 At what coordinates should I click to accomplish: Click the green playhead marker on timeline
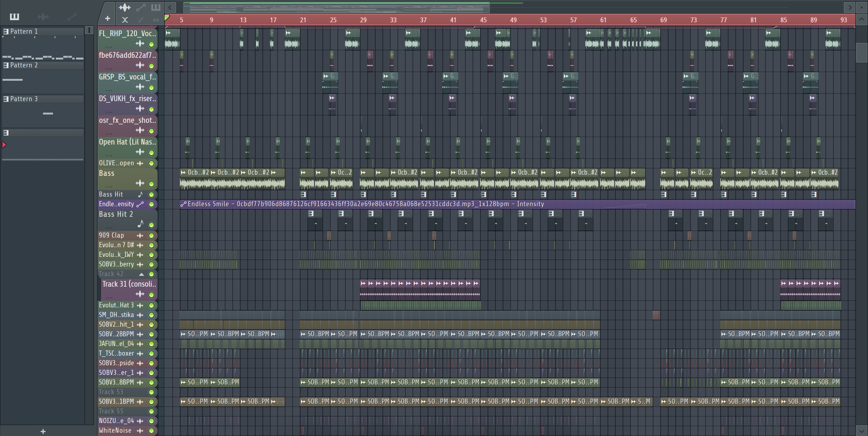(167, 18)
